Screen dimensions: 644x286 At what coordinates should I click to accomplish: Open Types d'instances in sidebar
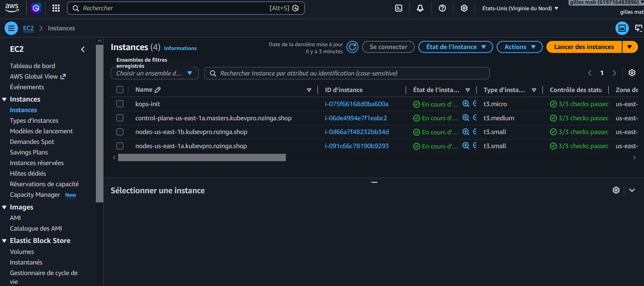point(34,121)
